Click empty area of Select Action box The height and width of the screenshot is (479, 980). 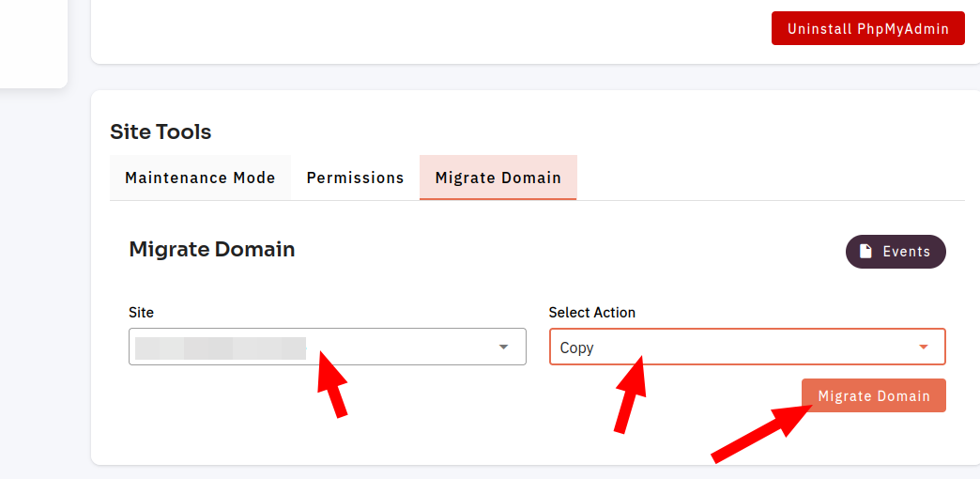pos(750,348)
